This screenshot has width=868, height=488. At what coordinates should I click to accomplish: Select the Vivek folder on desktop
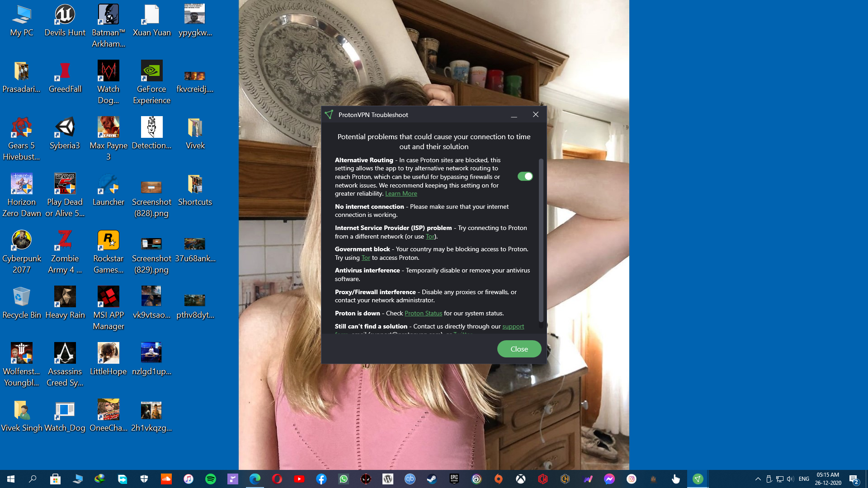click(195, 134)
